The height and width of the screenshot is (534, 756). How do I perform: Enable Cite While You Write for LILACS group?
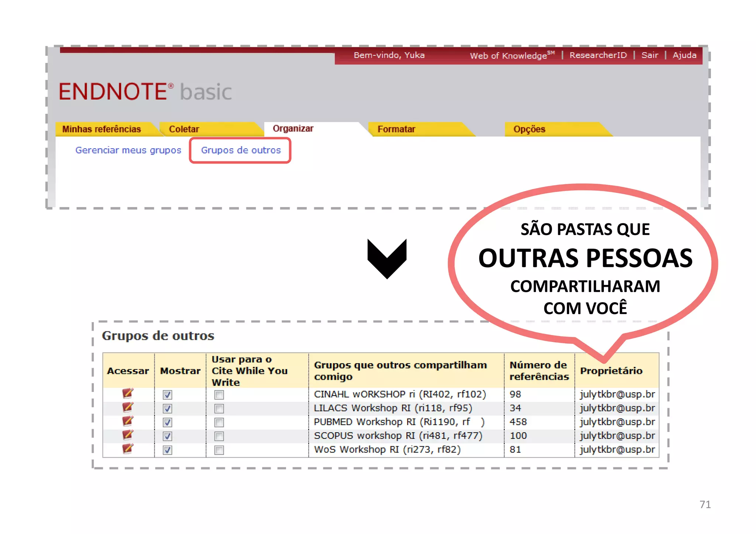(219, 409)
